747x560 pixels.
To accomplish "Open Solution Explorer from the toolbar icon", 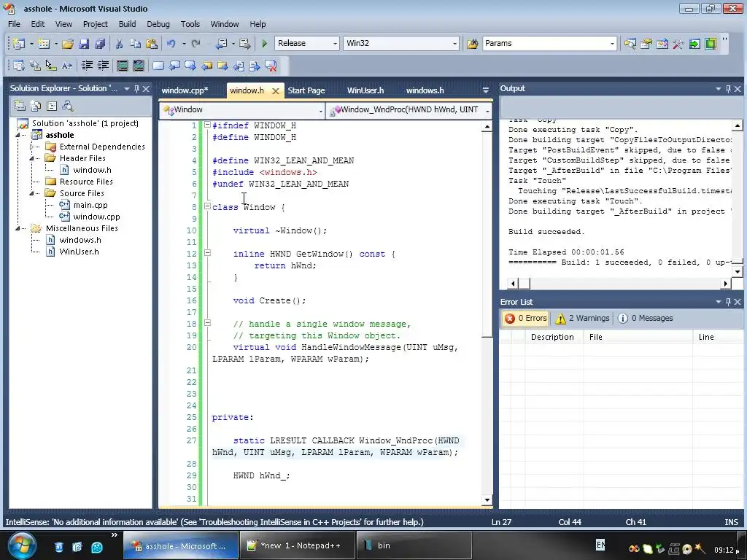I will (630, 43).
